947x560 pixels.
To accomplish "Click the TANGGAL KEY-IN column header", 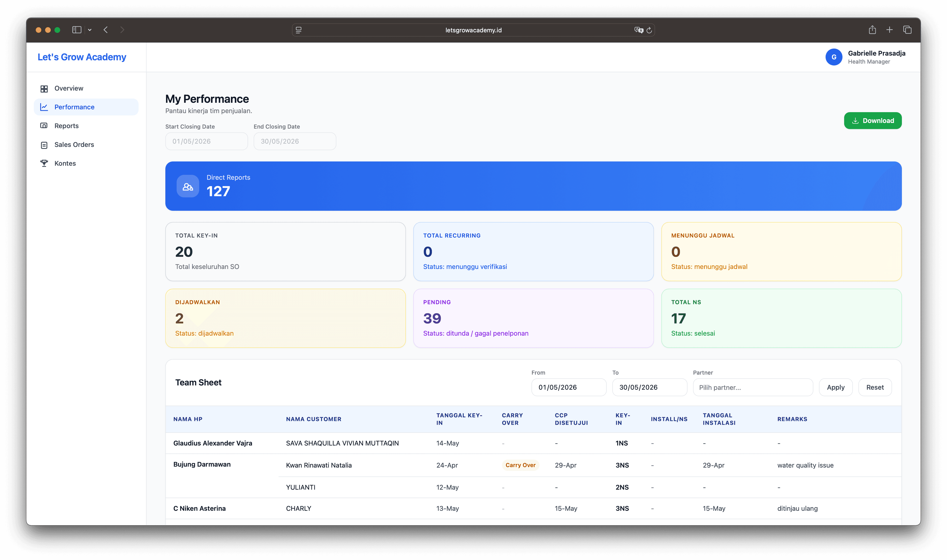I will [x=459, y=419].
